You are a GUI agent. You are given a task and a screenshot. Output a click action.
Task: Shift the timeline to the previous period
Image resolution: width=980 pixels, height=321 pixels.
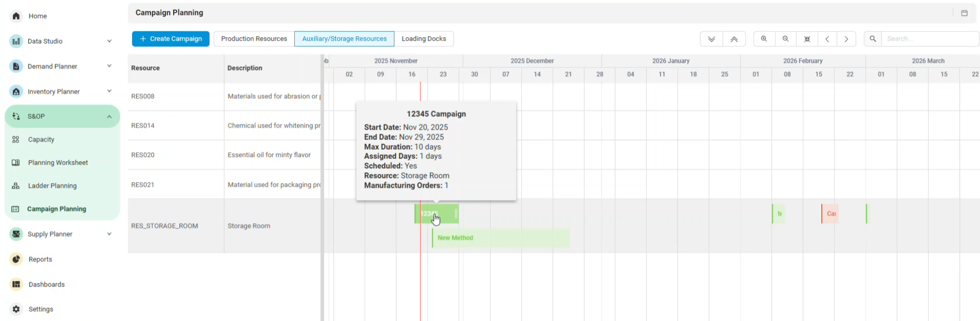[x=827, y=39]
